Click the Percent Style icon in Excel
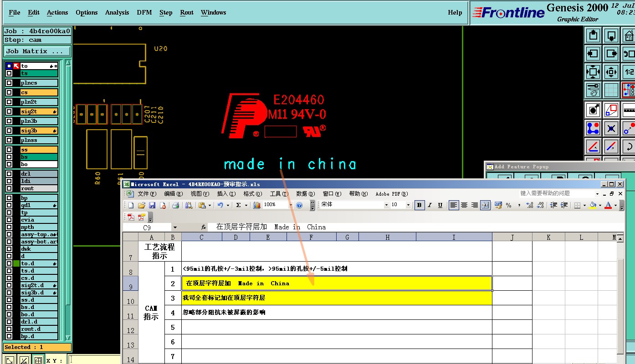635x364 pixels. coord(508,205)
